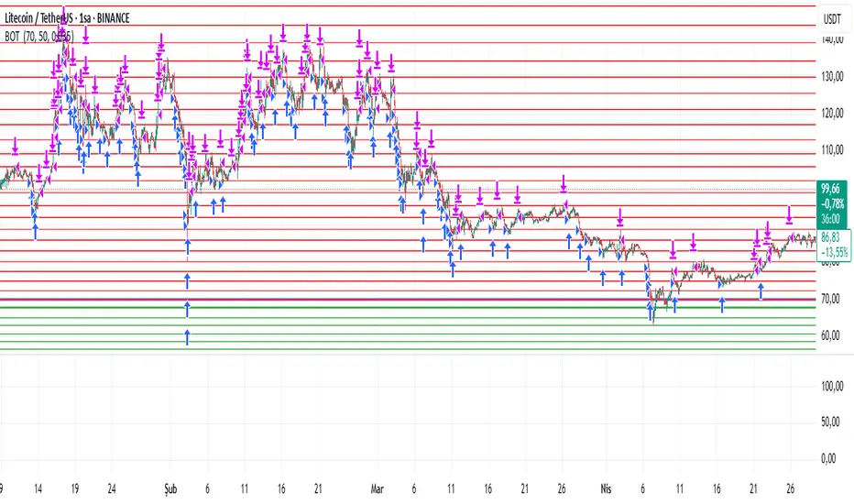Select the thick purple horizontal line at 70
Image resolution: width=854 pixels, height=504 pixels.
tap(408, 300)
